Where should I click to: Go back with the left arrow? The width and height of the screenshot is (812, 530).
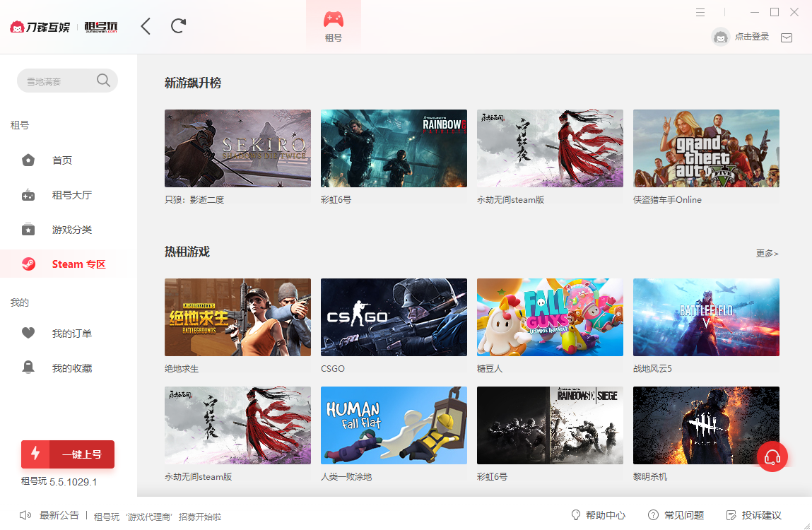click(x=146, y=26)
